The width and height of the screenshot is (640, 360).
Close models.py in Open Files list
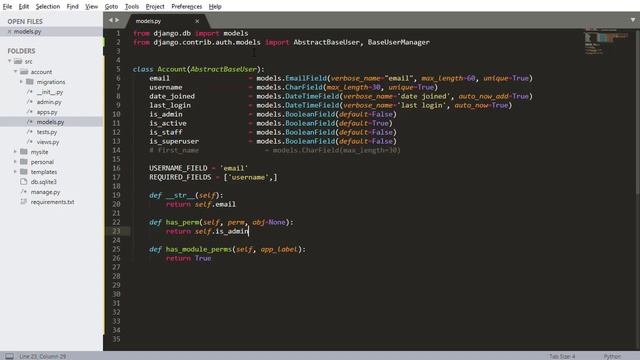(9, 31)
